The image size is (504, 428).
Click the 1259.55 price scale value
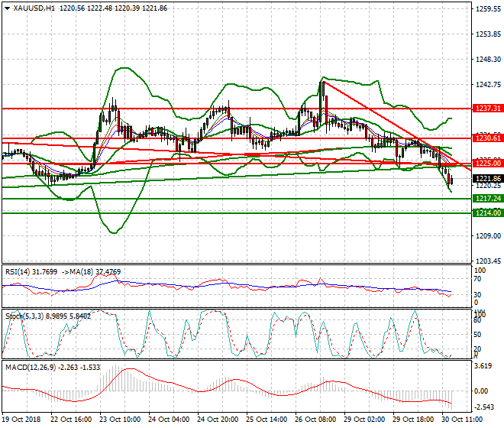[488, 9]
